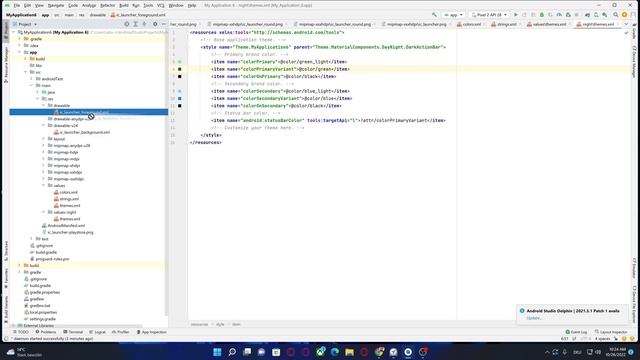Open the Project tool window sidebar button
The width and height of the screenshot is (640, 360).
[x=6, y=31]
